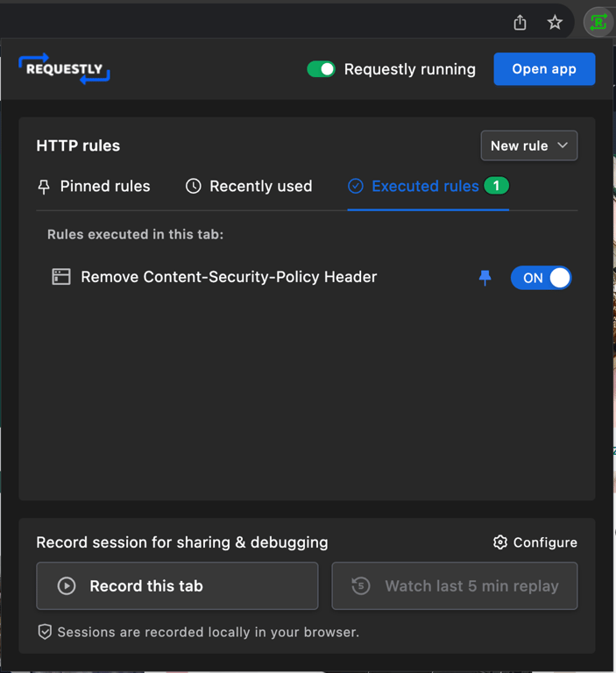The height and width of the screenshot is (673, 616).
Task: Open the Recently used tab
Action: pyautogui.click(x=249, y=186)
